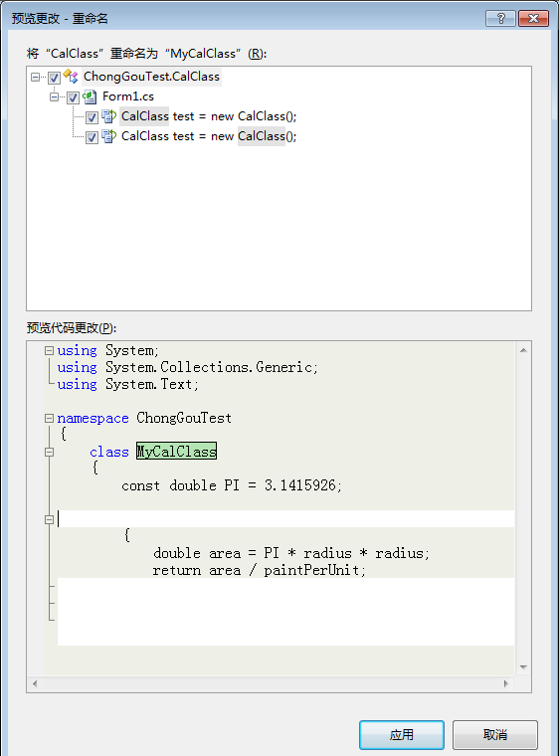Click the reference icon of first CalClass test row
Image resolution: width=559 pixels, height=756 pixels.
point(109,116)
